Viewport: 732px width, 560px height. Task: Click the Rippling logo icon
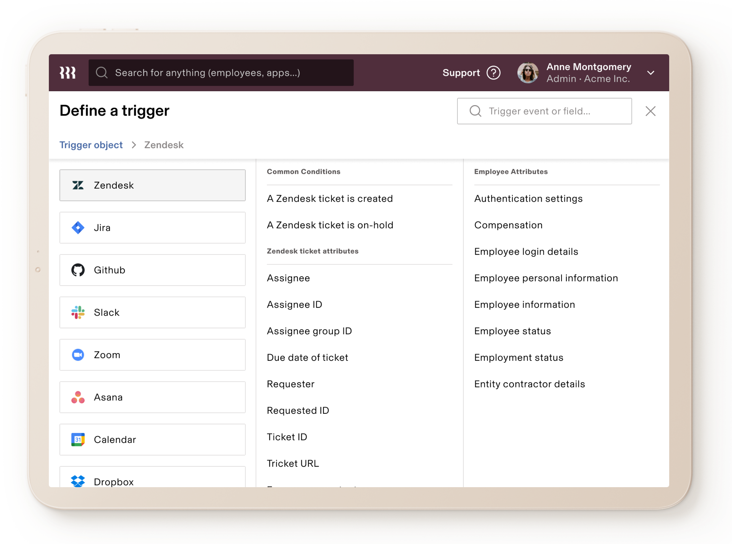[x=68, y=73]
